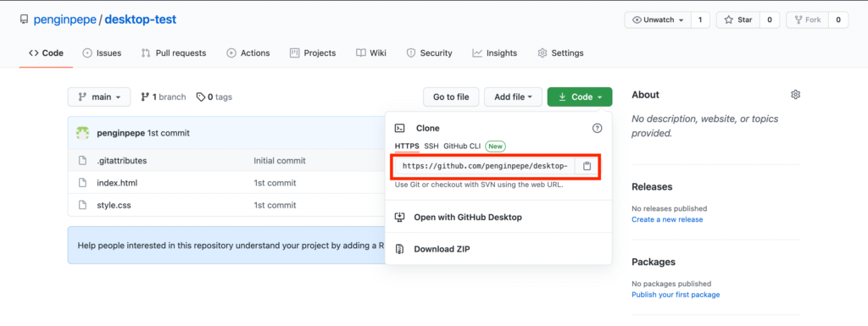Click Publish your first package link
Screen dimensions: 868x326
coord(676,295)
